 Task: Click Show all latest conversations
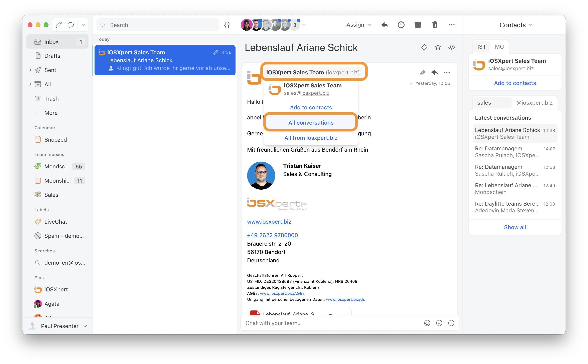point(515,227)
